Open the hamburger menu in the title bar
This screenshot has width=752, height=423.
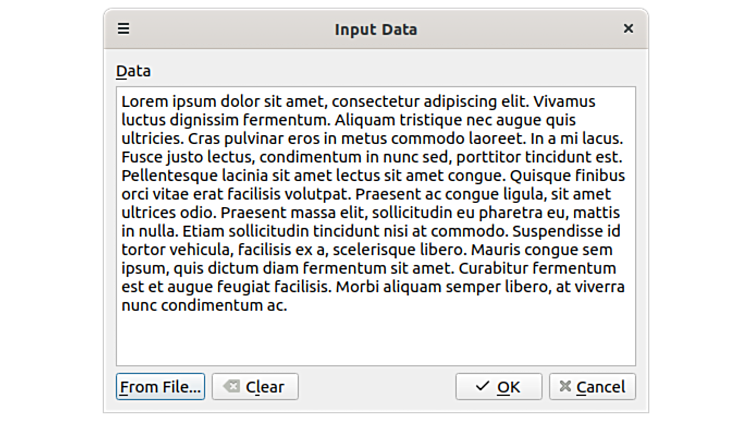(124, 29)
